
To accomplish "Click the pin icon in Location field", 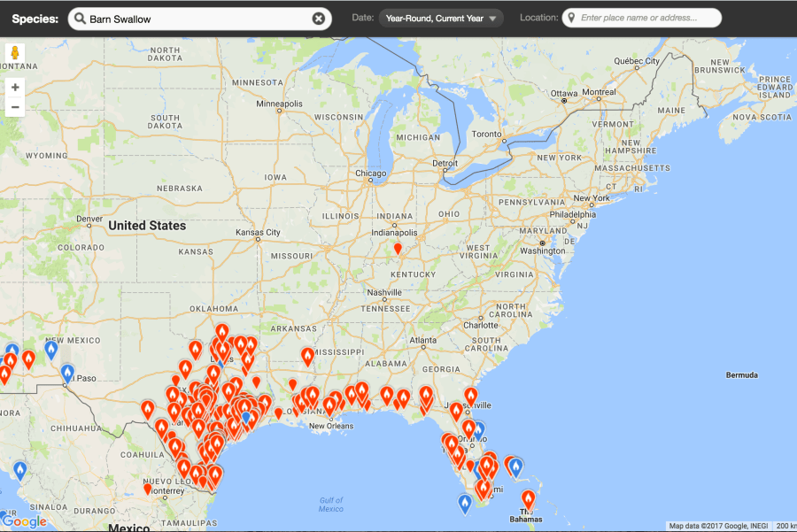I will (571, 19).
